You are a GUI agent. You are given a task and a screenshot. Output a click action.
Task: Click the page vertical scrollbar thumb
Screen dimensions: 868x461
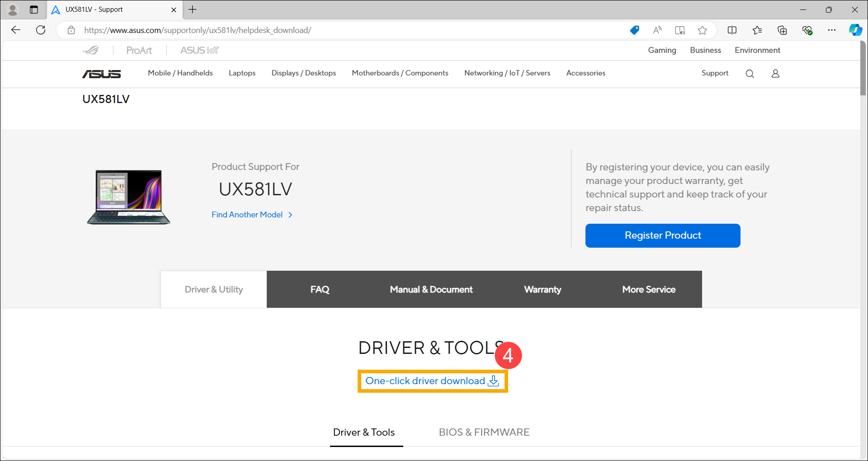863,69
